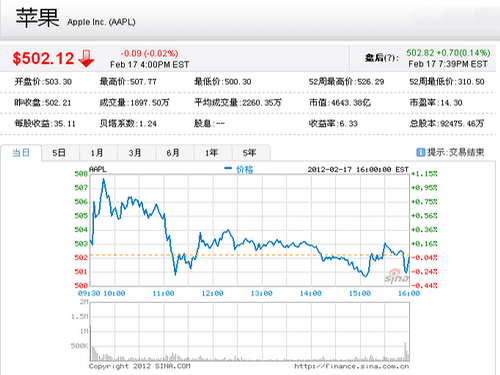Click the Apple Inc. (AAPL) ticker text
This screenshot has height=375, width=500.
101,22
